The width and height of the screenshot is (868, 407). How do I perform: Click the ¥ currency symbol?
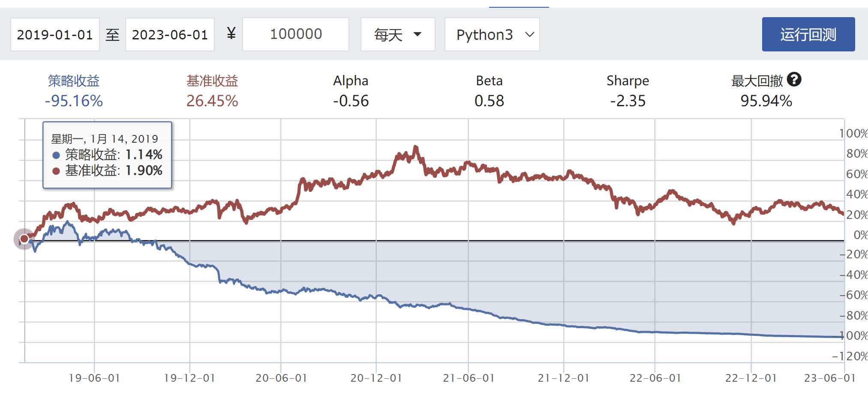[231, 34]
